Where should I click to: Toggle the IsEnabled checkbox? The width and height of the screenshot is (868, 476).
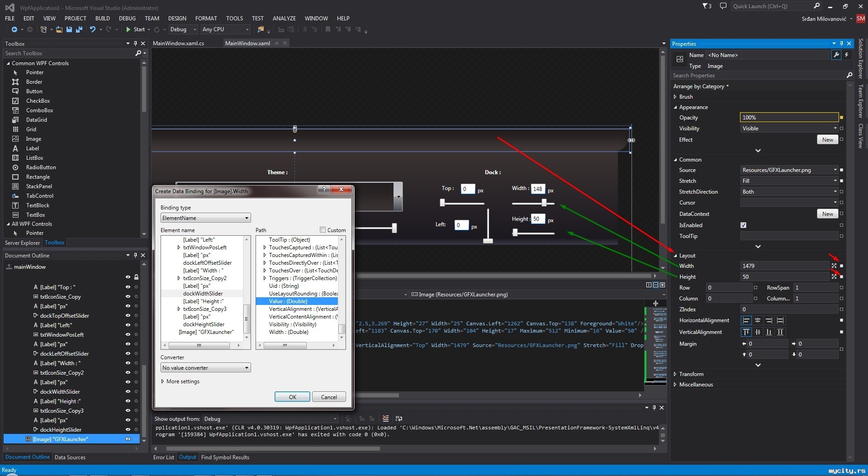743,225
